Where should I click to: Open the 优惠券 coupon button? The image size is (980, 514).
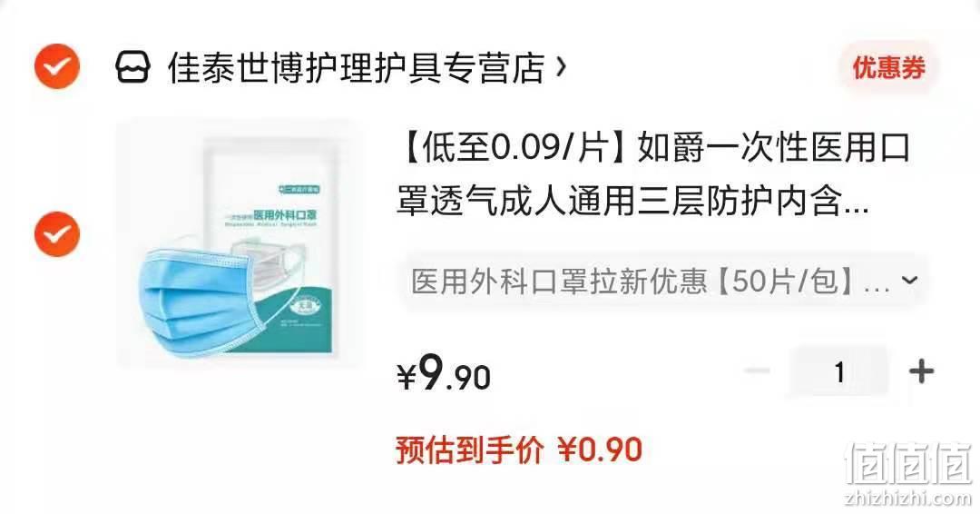(888, 67)
